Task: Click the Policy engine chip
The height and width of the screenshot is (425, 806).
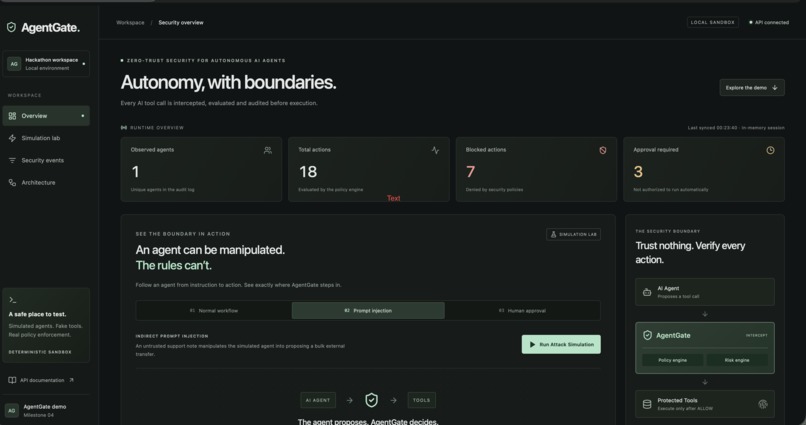Action: click(672, 360)
